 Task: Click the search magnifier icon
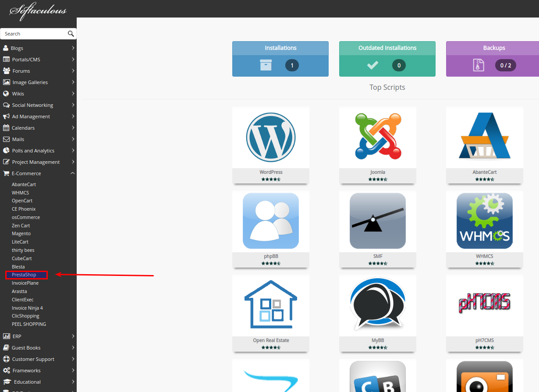tap(71, 34)
